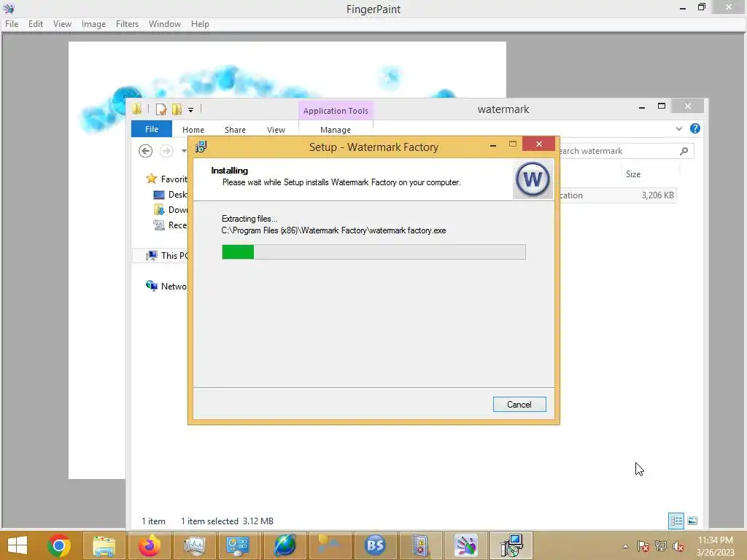Click the search magnifier icon in Explorer
The height and width of the screenshot is (560, 747).
tap(684, 151)
